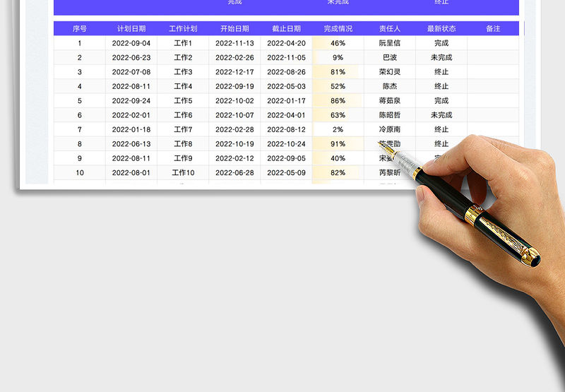Select the 完成情况 column header
Image resolution: width=565 pixels, height=392 pixels.
(x=338, y=29)
